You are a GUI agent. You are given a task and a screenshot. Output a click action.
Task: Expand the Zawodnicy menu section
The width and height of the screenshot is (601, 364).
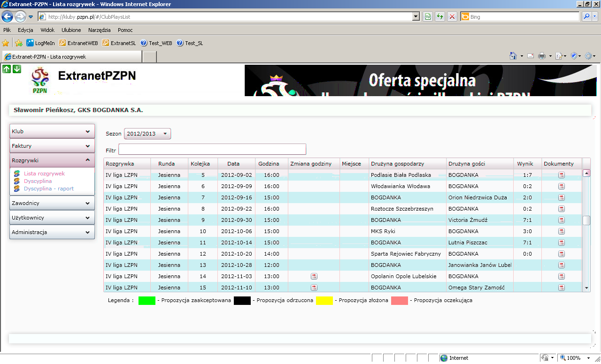52,203
